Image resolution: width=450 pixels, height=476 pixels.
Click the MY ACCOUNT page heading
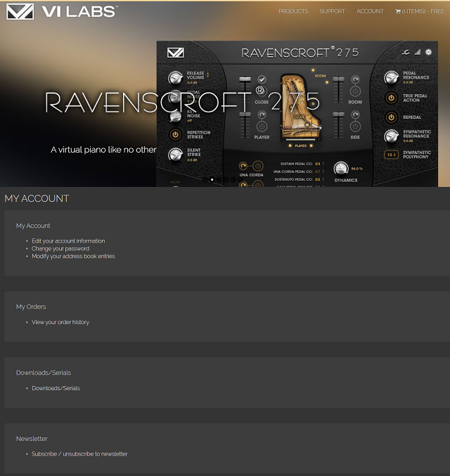pyautogui.click(x=37, y=198)
